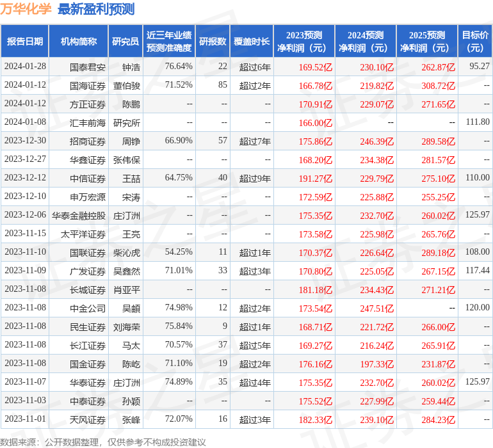Click 2023 forecast 191.27亿
The height and width of the screenshot is (448, 493).
[316, 179]
